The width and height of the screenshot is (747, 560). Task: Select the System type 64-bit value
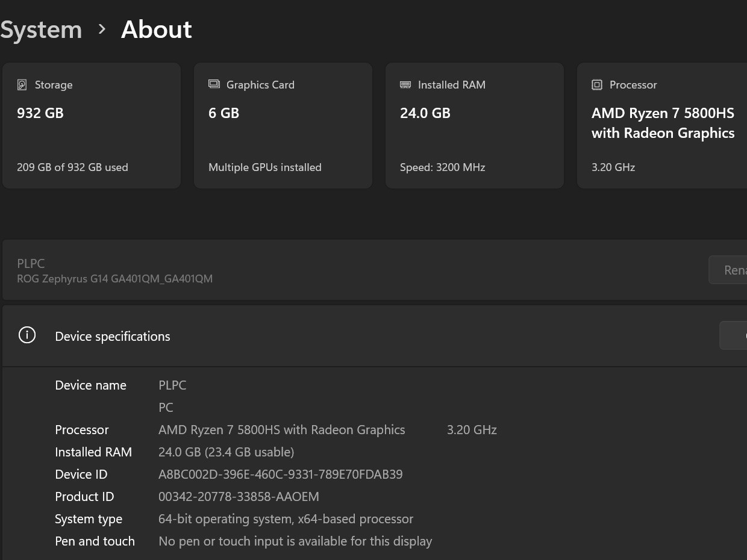pyautogui.click(x=286, y=519)
